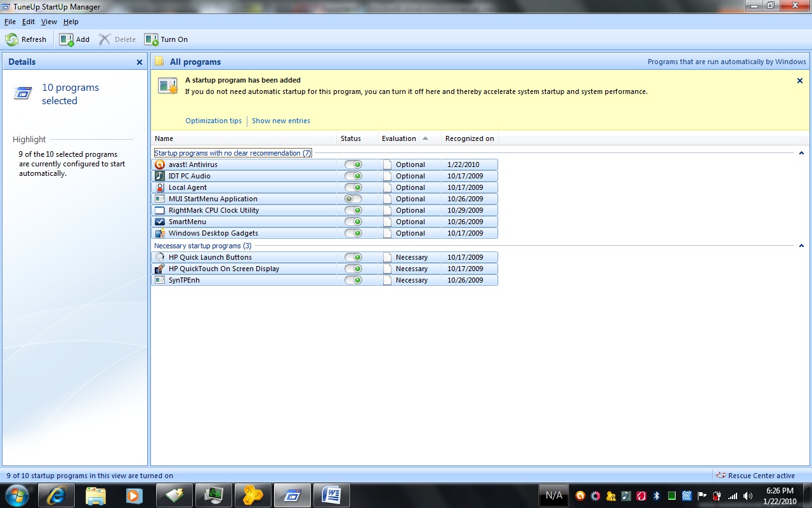Click the Refresh toolbar icon
Screen dimensions: 812x508
[12, 39]
